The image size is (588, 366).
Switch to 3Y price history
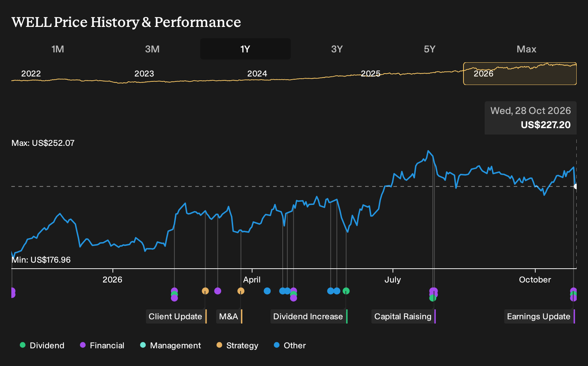coord(337,49)
